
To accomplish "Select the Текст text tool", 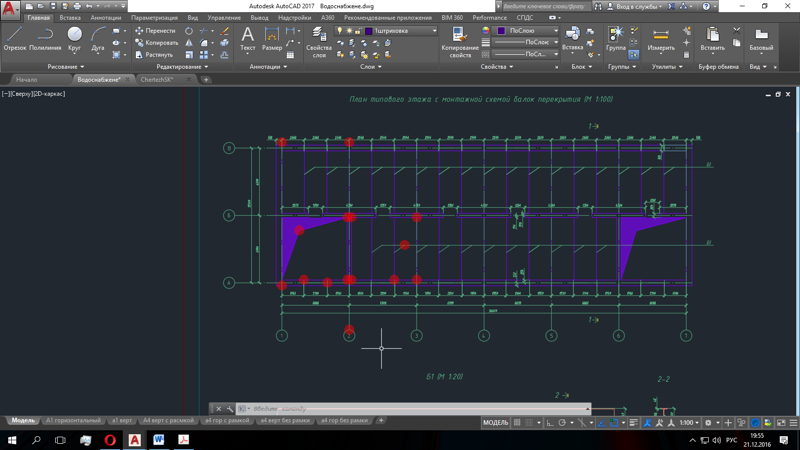I will click(247, 39).
